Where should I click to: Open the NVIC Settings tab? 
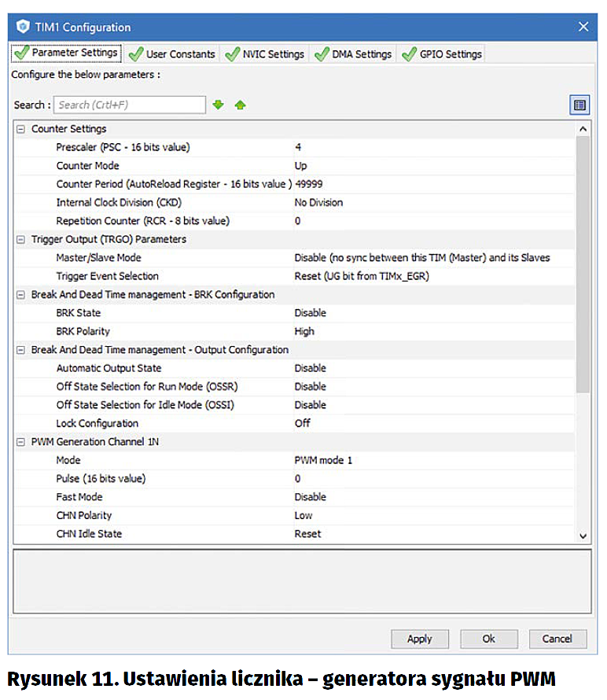point(265,54)
